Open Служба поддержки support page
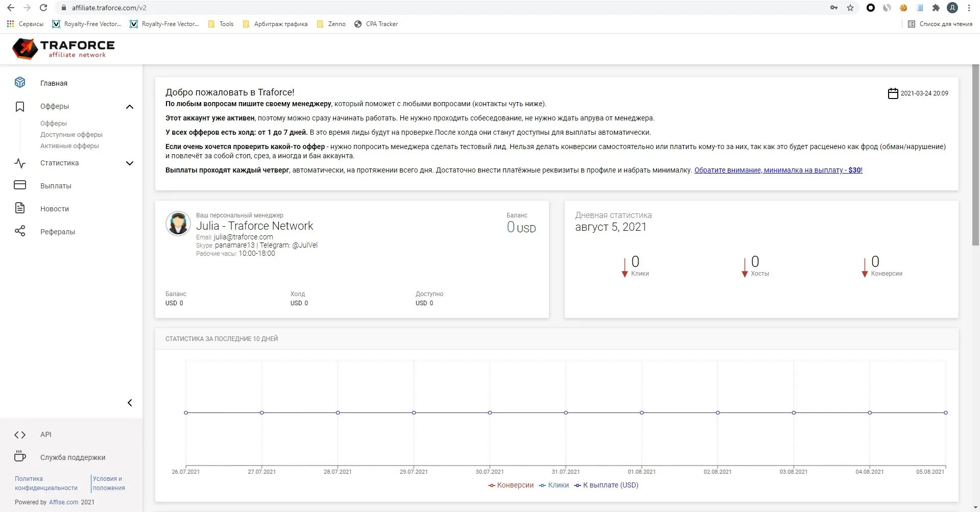This screenshot has height=512, width=980. coord(73,457)
